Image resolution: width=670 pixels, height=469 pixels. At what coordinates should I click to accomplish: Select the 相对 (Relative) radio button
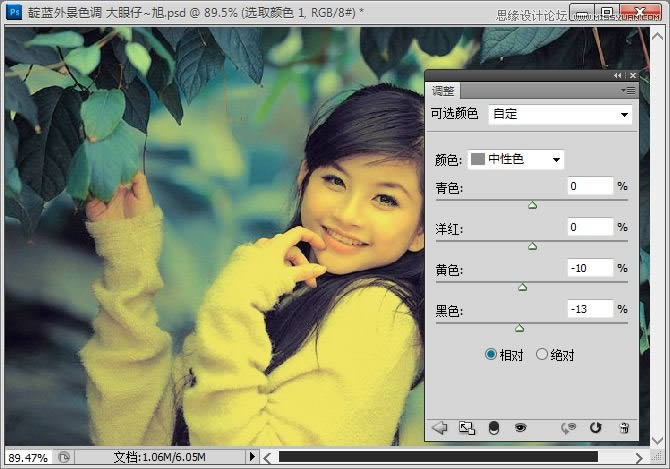pos(491,354)
